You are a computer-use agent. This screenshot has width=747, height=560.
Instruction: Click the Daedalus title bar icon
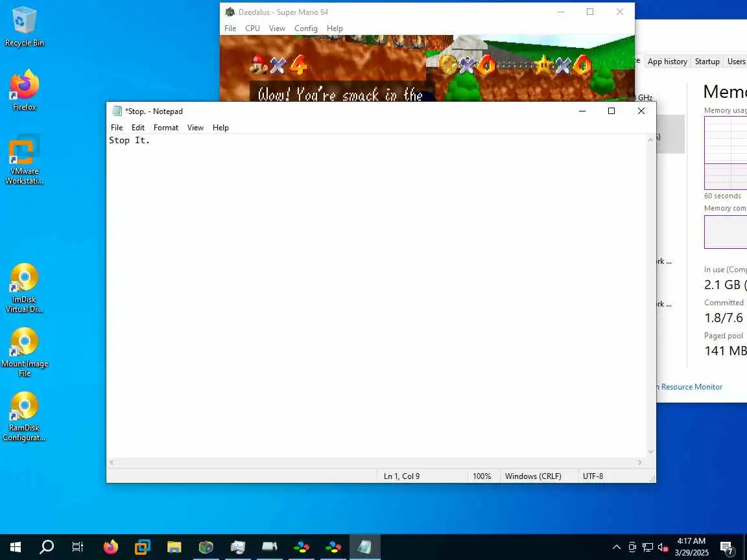(230, 12)
